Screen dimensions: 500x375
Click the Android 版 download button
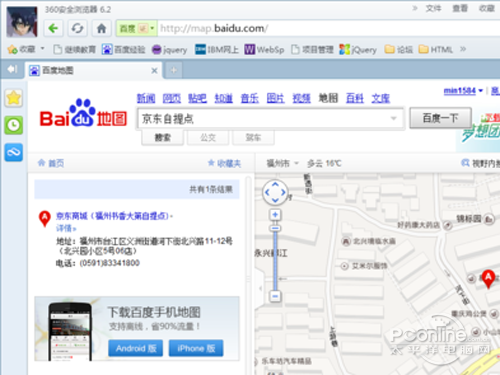[x=136, y=348]
